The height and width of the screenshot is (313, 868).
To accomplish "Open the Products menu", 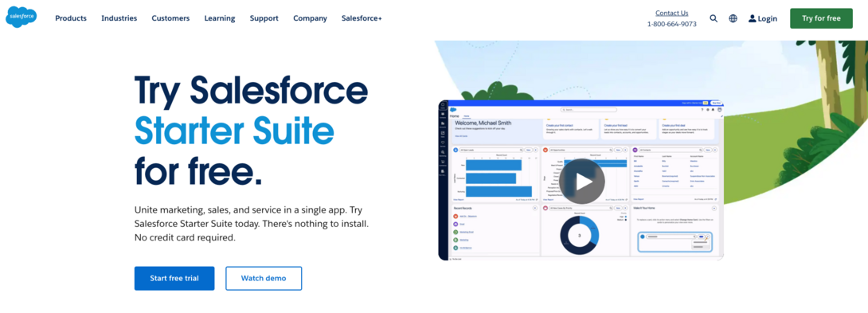I will tap(71, 18).
